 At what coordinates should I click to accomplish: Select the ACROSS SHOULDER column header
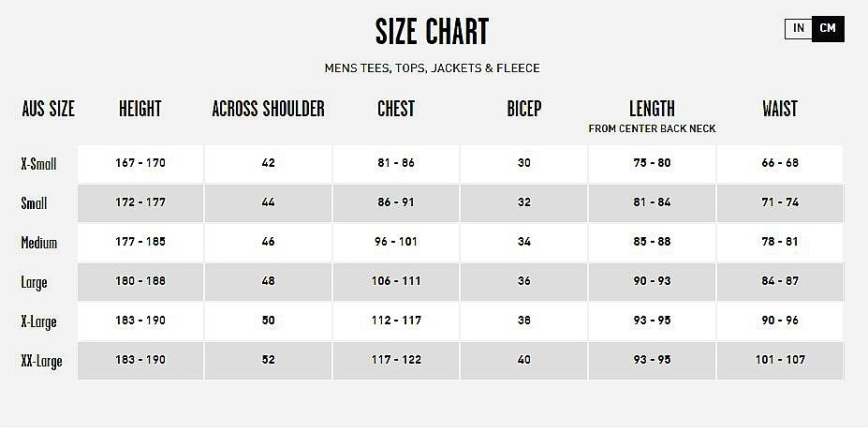click(x=268, y=109)
